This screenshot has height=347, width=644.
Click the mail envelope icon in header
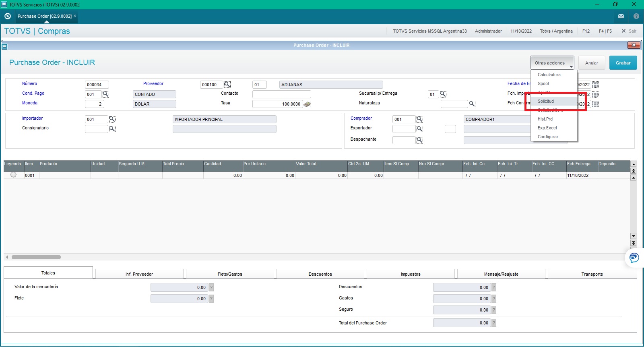621,16
